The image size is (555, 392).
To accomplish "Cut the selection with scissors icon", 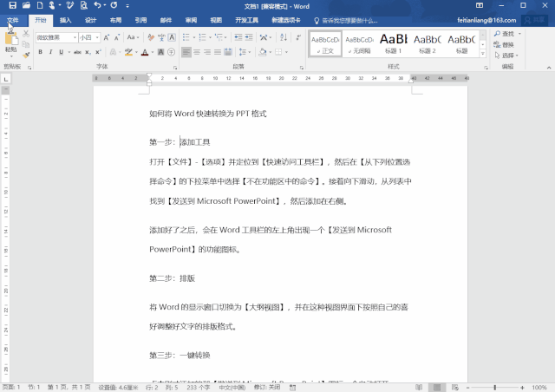I will tap(26, 34).
